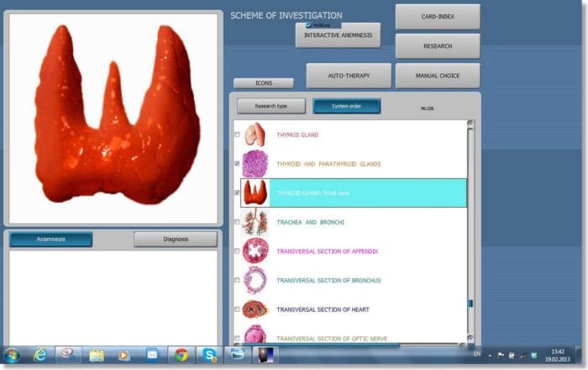
Task: Click the Auto-Therapy button
Action: coord(349,76)
